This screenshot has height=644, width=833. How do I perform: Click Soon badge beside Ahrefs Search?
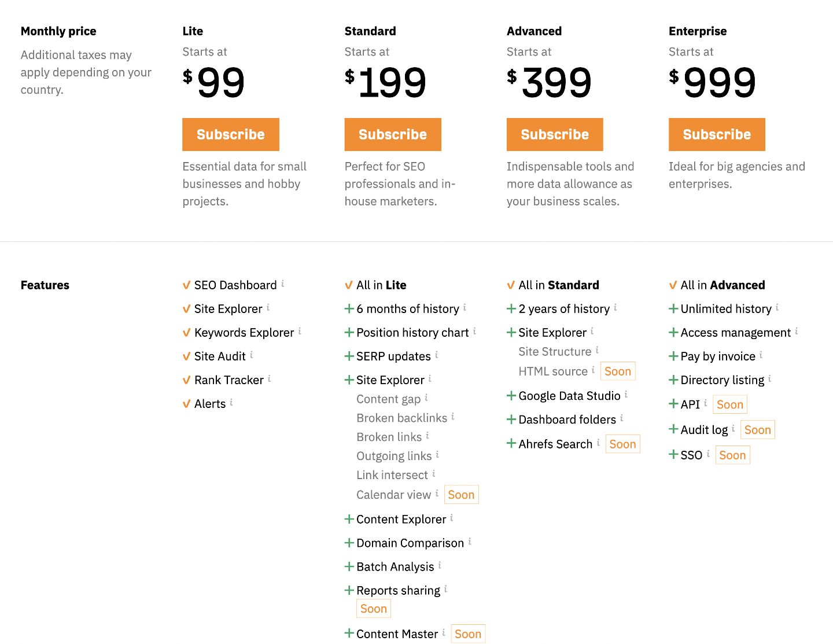tap(622, 444)
